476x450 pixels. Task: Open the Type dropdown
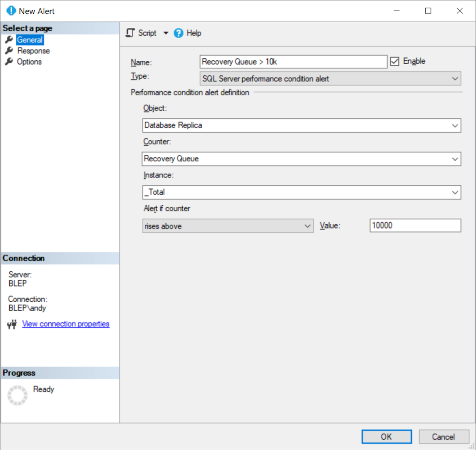[455, 78]
